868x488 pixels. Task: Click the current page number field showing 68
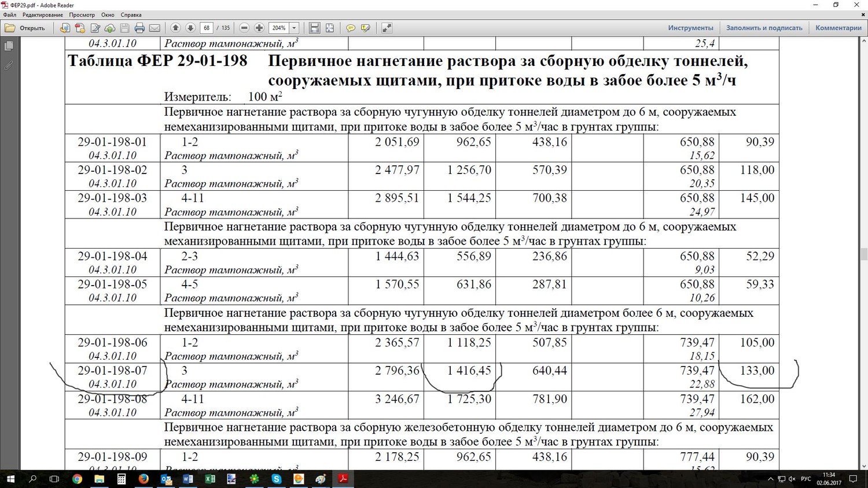tap(207, 28)
